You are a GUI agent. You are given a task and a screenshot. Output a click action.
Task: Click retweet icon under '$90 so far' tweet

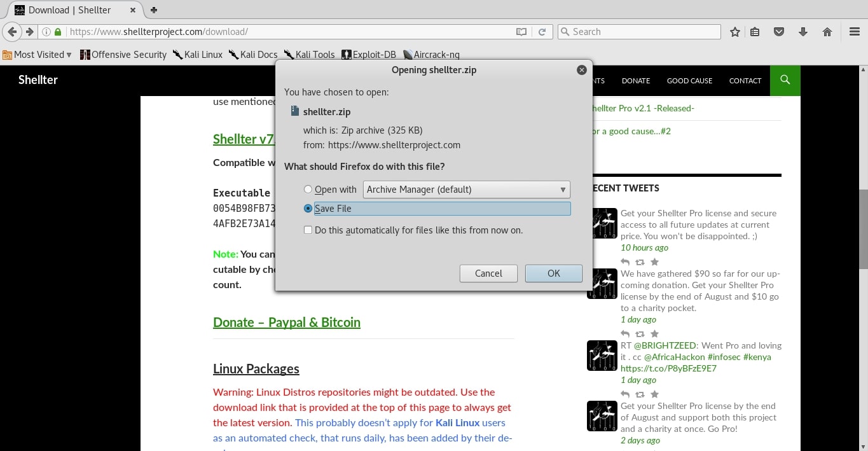coord(640,334)
